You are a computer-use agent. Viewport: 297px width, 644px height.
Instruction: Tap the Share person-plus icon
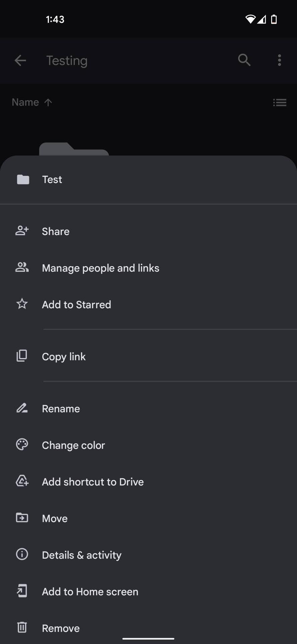22,231
